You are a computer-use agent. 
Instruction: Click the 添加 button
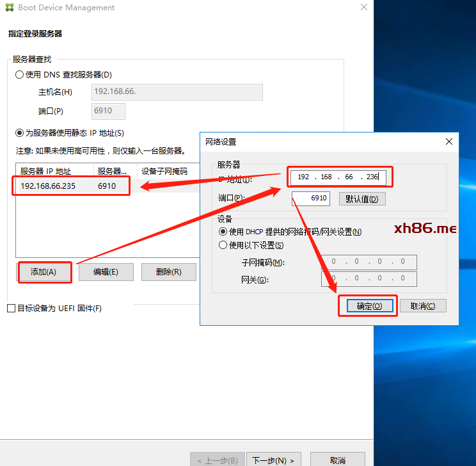[44, 272]
